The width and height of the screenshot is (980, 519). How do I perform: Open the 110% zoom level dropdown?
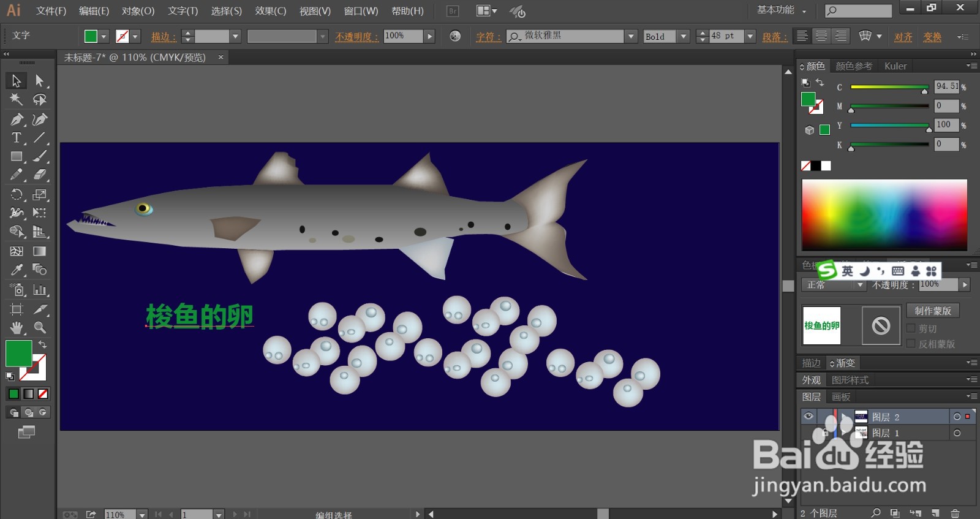pyautogui.click(x=142, y=515)
